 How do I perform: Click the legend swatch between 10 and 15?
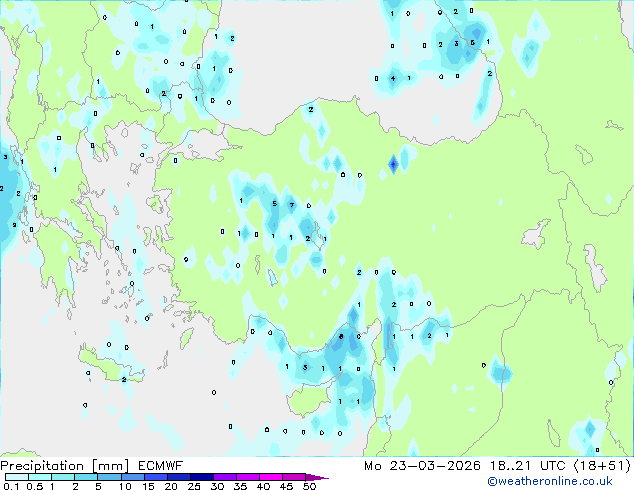tap(132, 477)
